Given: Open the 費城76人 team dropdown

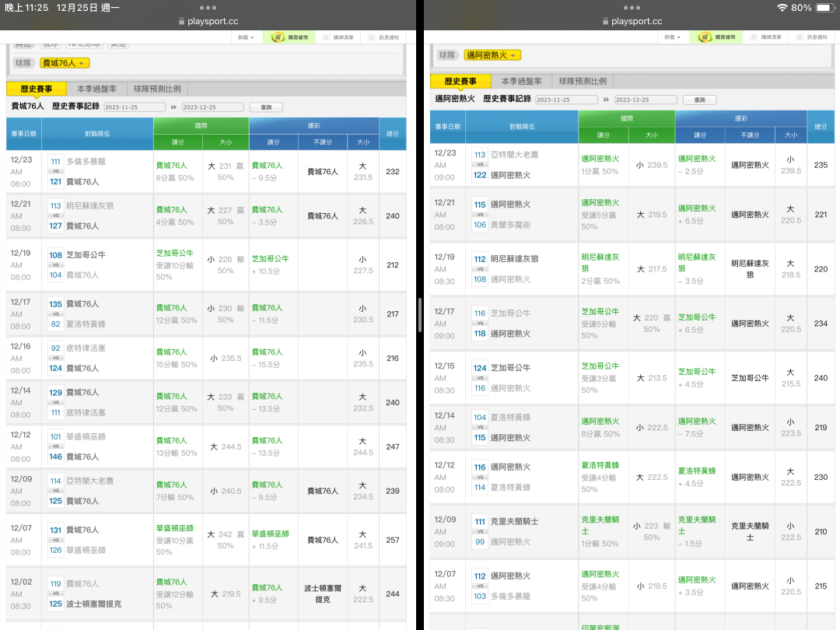Looking at the screenshot, I should [x=65, y=63].
